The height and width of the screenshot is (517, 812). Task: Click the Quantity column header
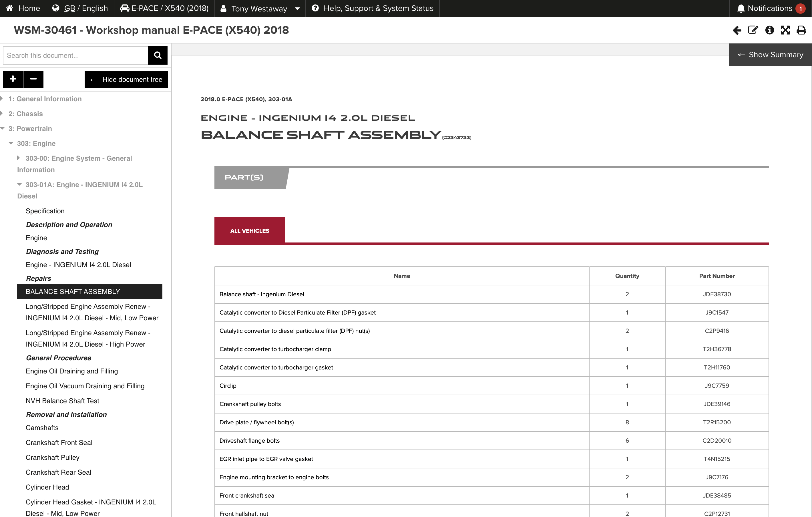coord(627,276)
